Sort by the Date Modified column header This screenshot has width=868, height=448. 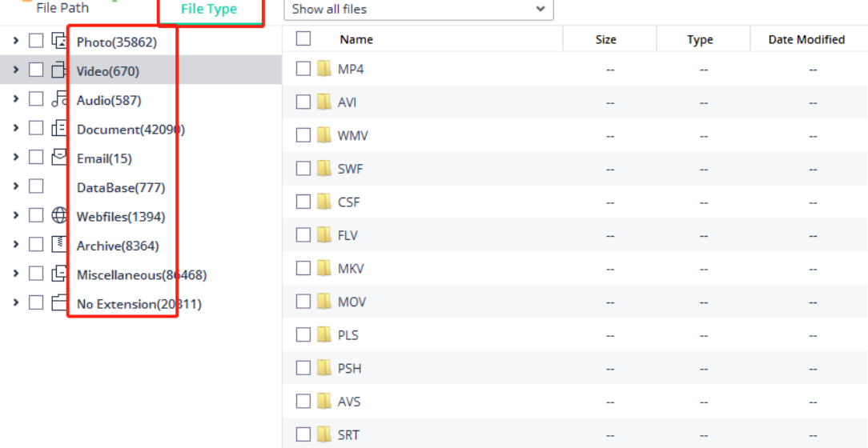point(806,39)
